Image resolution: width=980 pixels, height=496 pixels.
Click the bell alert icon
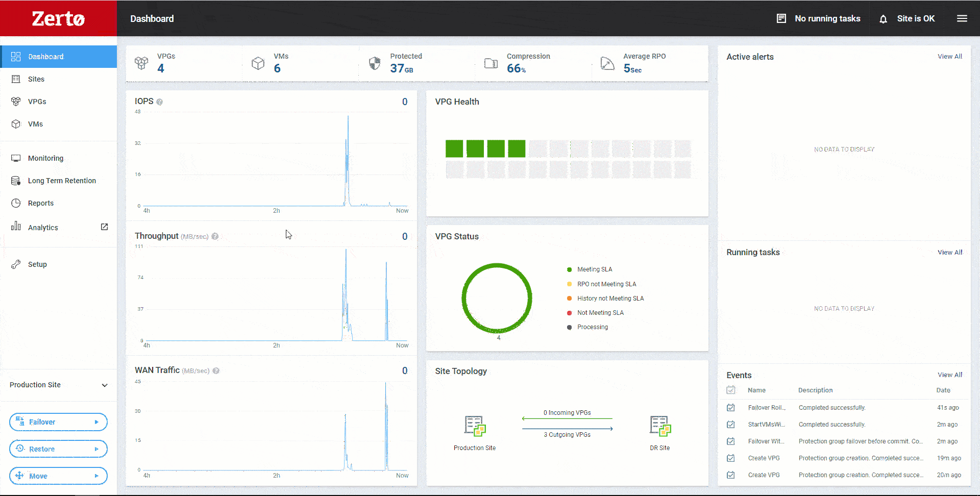[x=883, y=19]
